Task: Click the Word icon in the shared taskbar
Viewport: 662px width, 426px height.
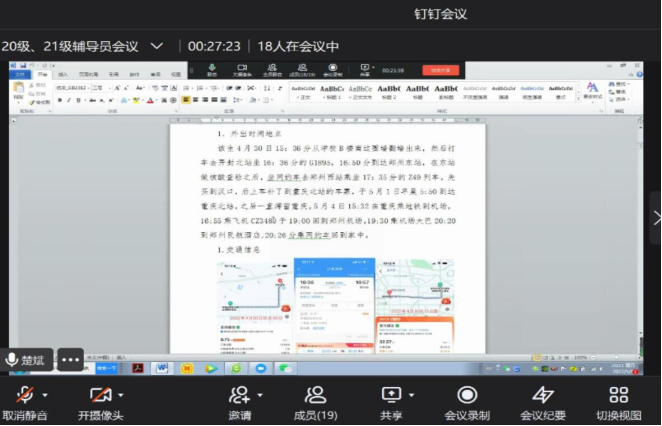Action: point(163,367)
